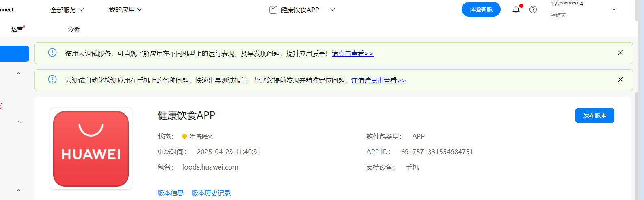Select the highlighted blue sidebar item
The image size is (644, 200).
[x=15, y=54]
